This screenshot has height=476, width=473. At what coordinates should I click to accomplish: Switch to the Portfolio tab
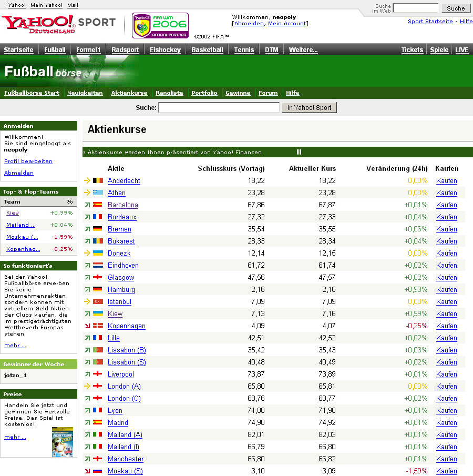coord(204,93)
